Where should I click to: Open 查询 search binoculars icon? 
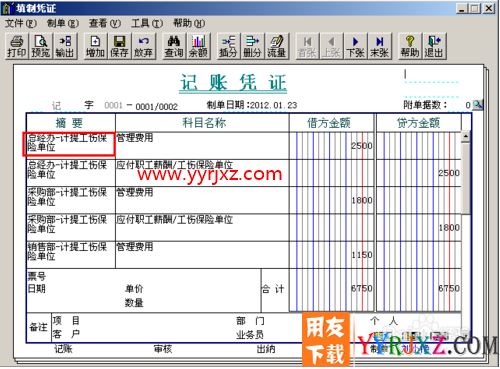173,46
